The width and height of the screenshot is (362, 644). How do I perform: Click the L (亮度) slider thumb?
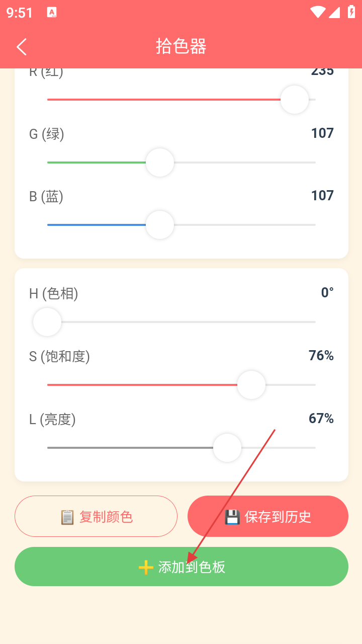[x=227, y=448]
